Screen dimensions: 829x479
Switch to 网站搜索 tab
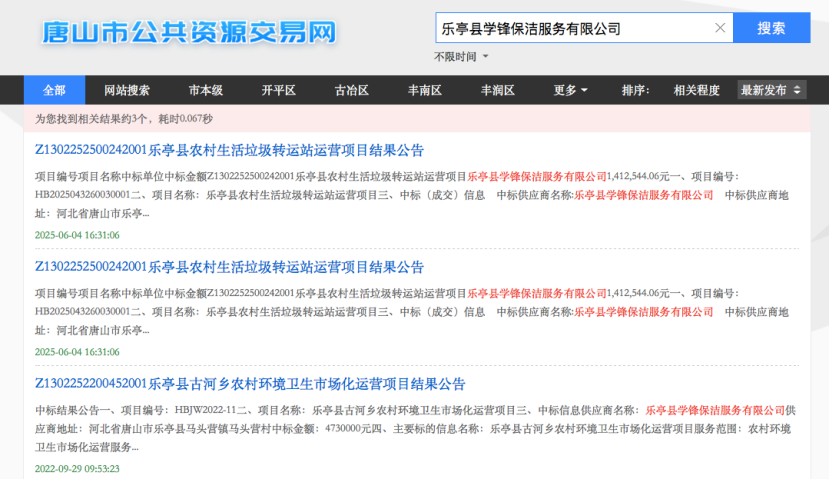[127, 90]
